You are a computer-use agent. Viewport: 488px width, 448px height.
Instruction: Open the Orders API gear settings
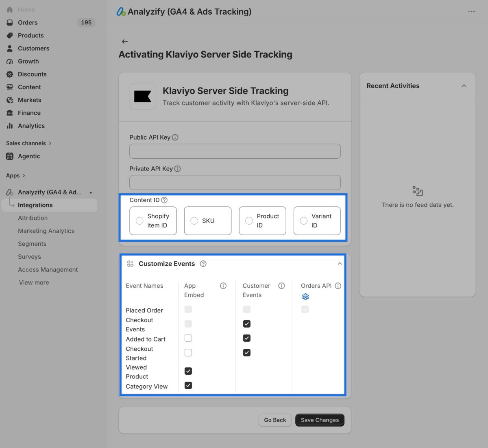click(x=305, y=297)
